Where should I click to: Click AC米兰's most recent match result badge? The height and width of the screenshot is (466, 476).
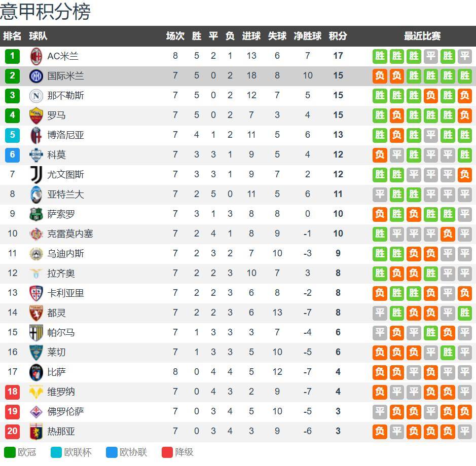click(x=464, y=56)
